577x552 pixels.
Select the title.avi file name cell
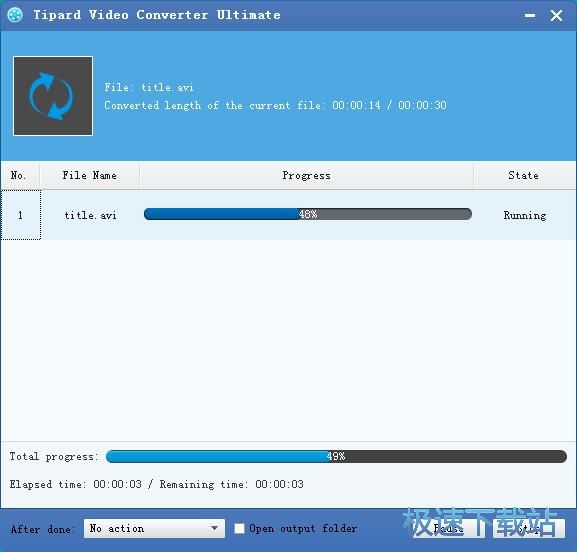tap(90, 215)
